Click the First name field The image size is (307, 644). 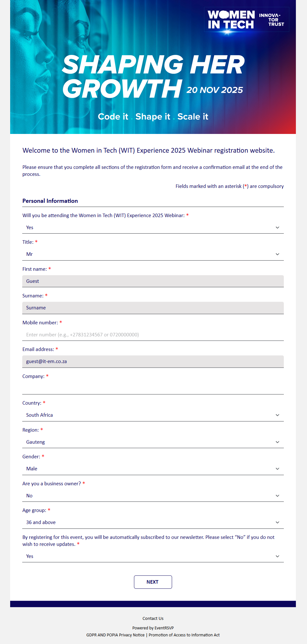click(x=153, y=281)
